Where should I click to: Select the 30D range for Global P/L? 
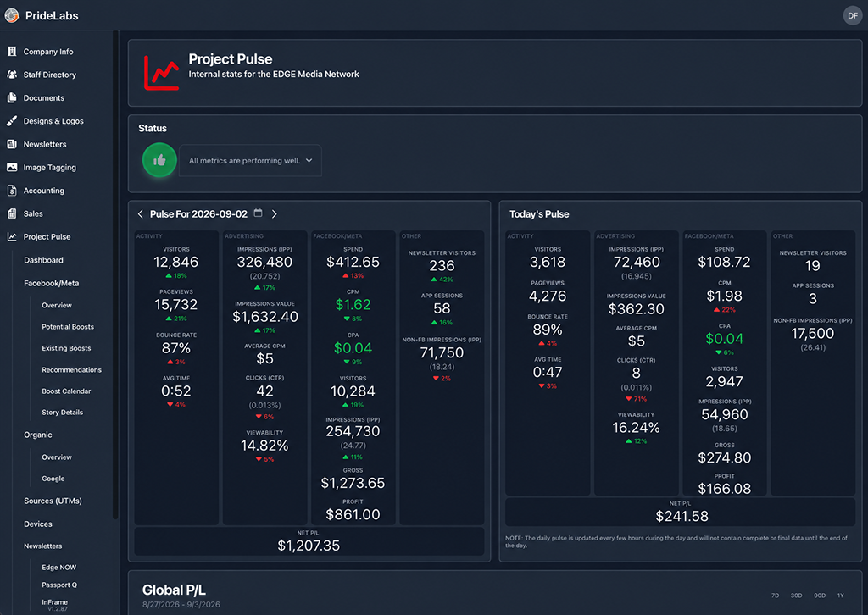click(796, 596)
